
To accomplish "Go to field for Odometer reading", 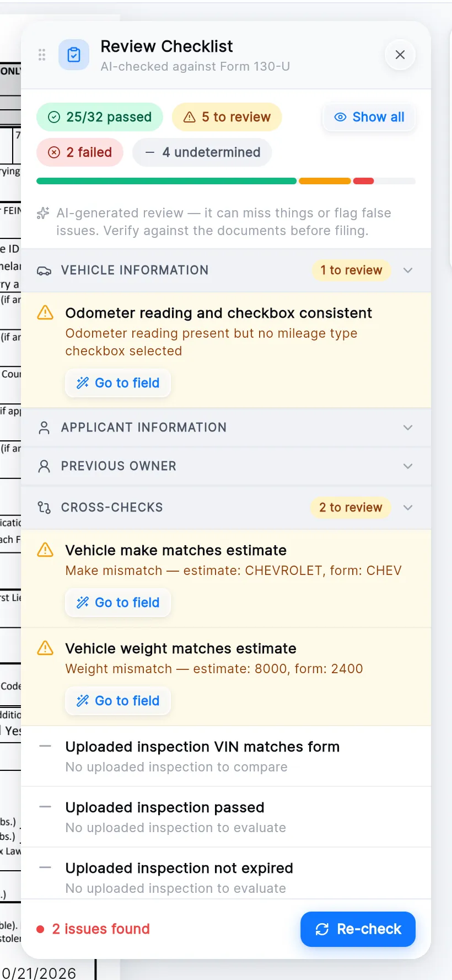I will [118, 383].
